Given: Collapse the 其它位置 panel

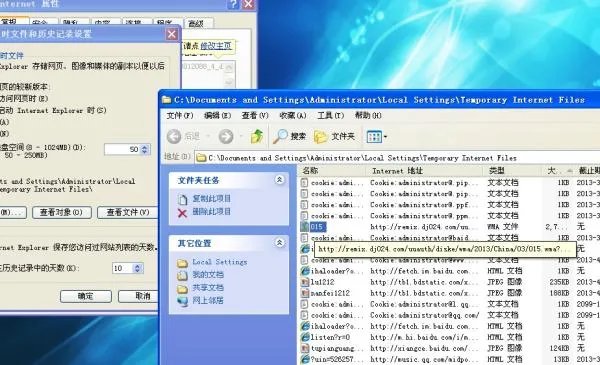Looking at the screenshot, I should pos(279,243).
